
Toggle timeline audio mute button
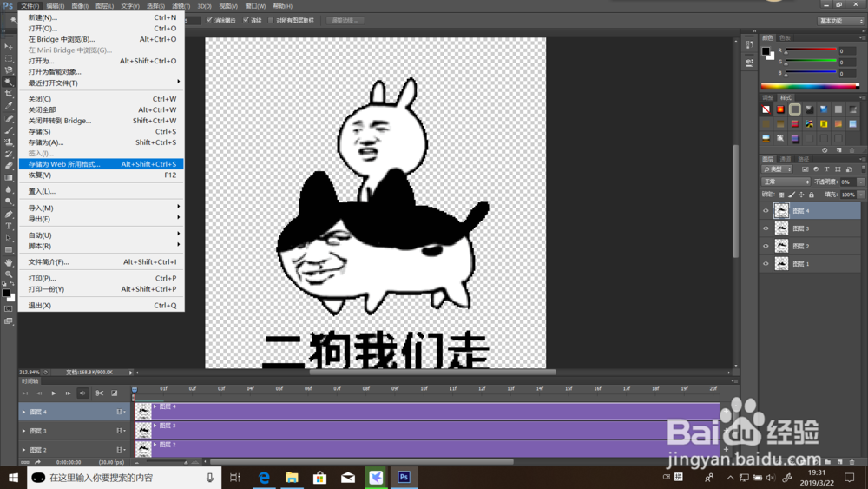(x=82, y=393)
